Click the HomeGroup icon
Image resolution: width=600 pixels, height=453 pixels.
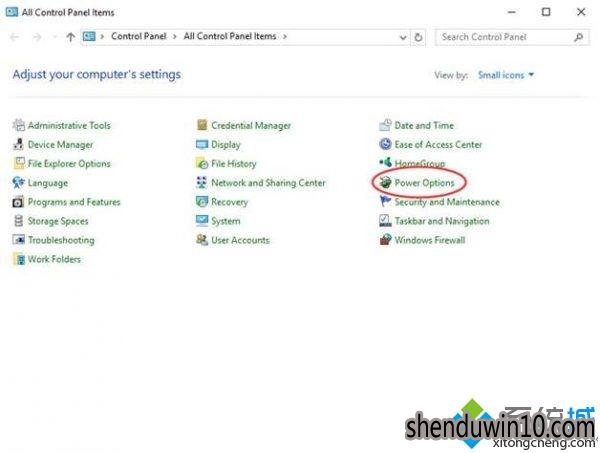(385, 163)
